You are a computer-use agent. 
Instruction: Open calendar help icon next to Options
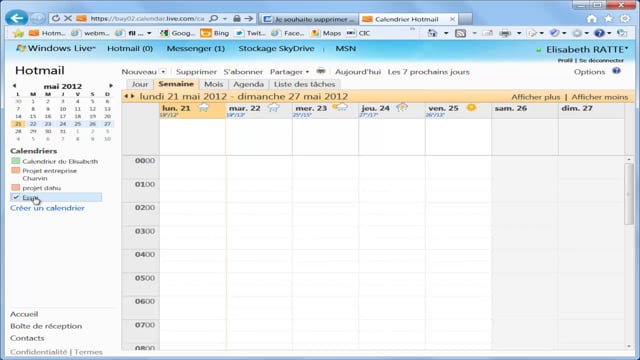pos(616,71)
